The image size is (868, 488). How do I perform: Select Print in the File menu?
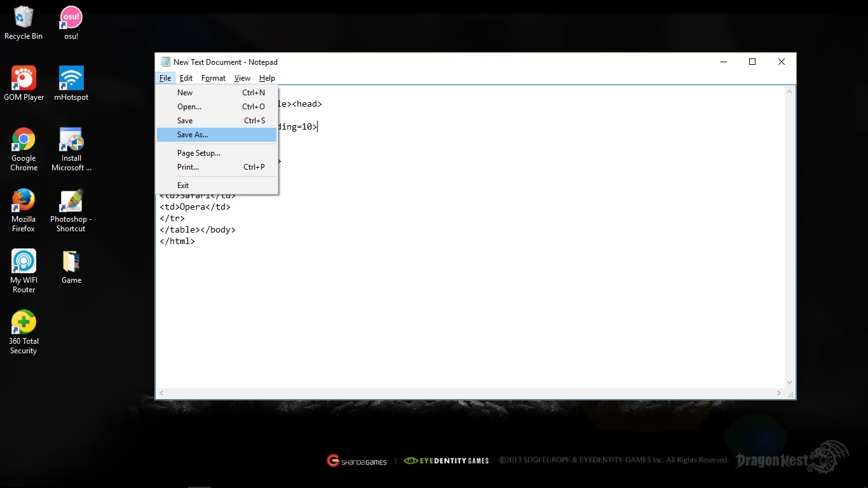[187, 167]
